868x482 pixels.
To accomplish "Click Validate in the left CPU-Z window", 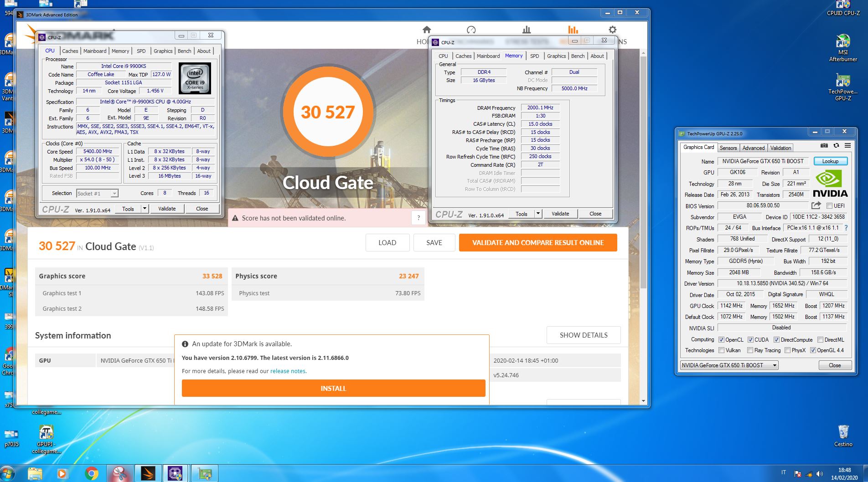I will point(167,209).
